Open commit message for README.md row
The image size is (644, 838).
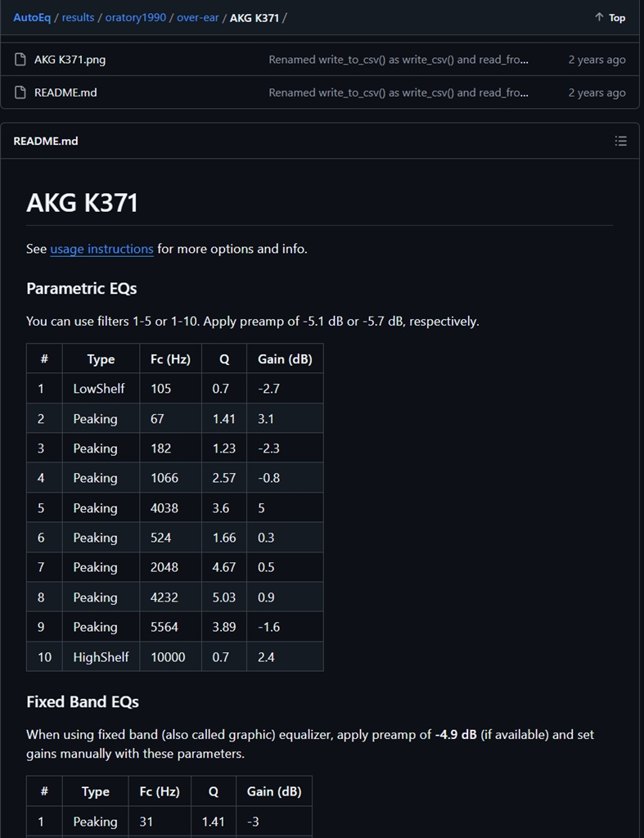coord(398,92)
